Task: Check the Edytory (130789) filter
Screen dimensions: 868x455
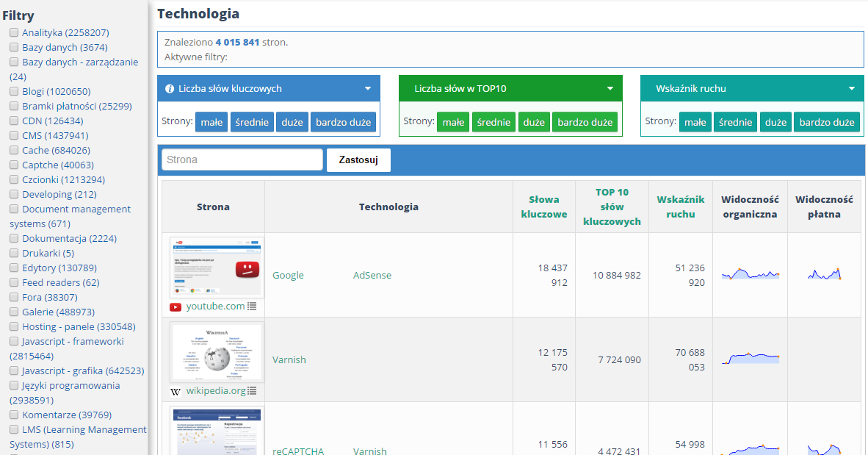Action: [14, 268]
